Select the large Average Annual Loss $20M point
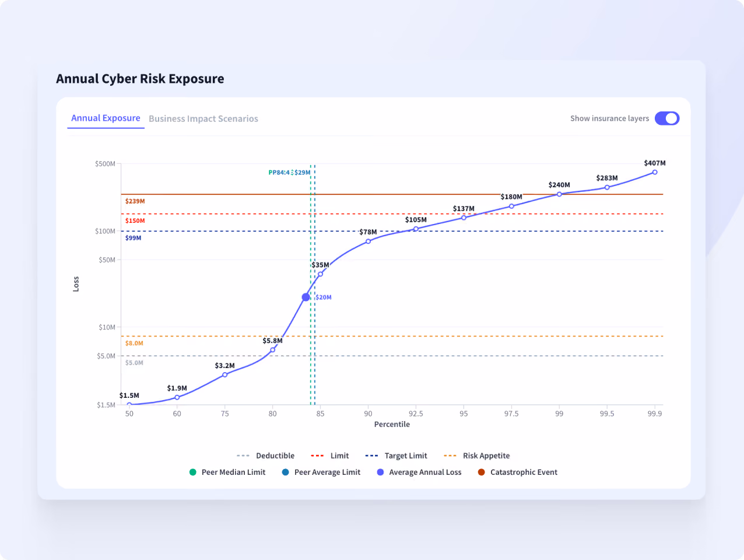Image resolution: width=744 pixels, height=560 pixels. pos(306,297)
